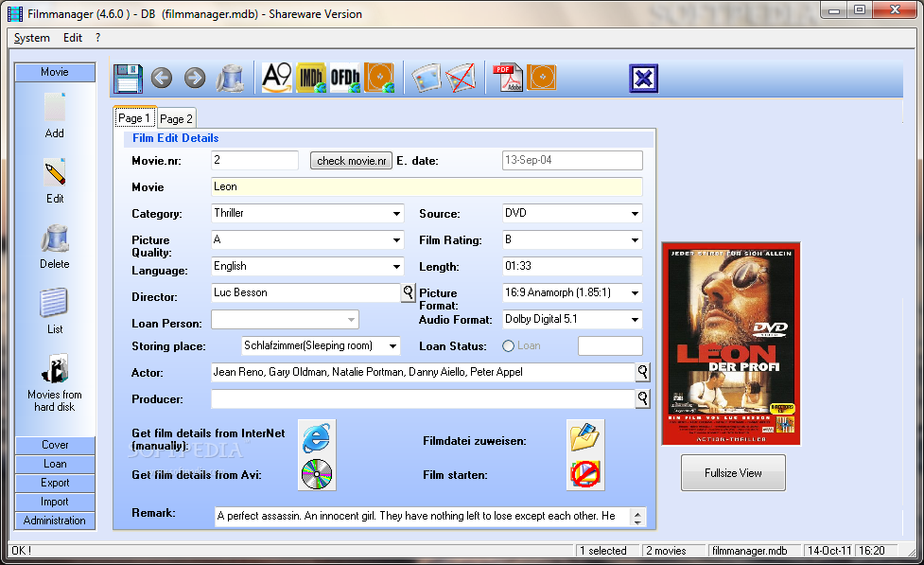Click the remove cover picture icon
The width and height of the screenshot is (924, 565).
point(461,78)
